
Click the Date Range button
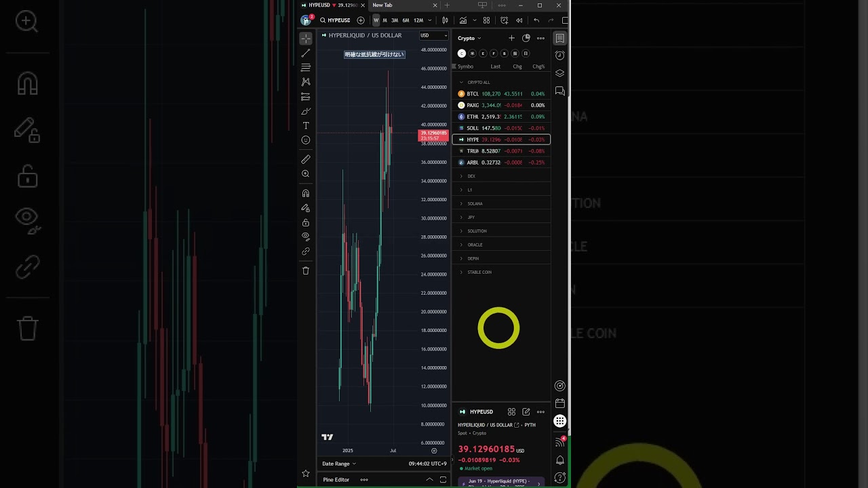tap(338, 464)
